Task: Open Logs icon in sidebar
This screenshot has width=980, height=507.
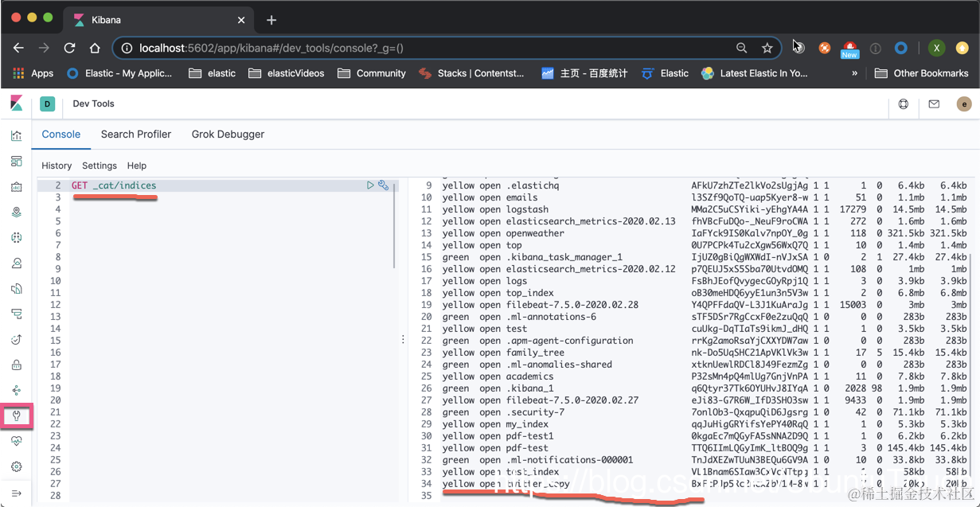Action: [x=16, y=289]
